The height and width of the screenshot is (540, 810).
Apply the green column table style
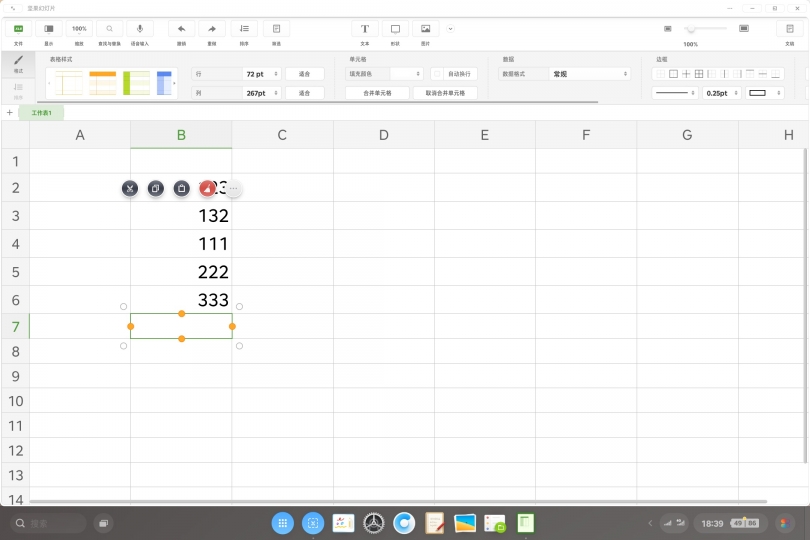click(x=136, y=83)
